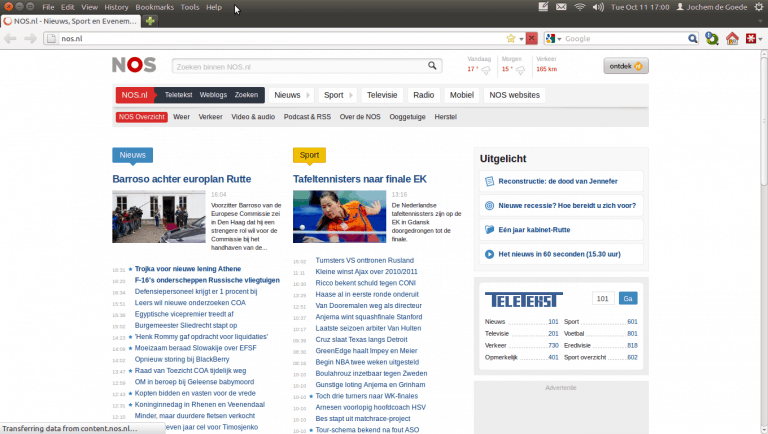Viewport: 768px width, 434px height.
Task: Go to Televisie section
Action: point(382,95)
